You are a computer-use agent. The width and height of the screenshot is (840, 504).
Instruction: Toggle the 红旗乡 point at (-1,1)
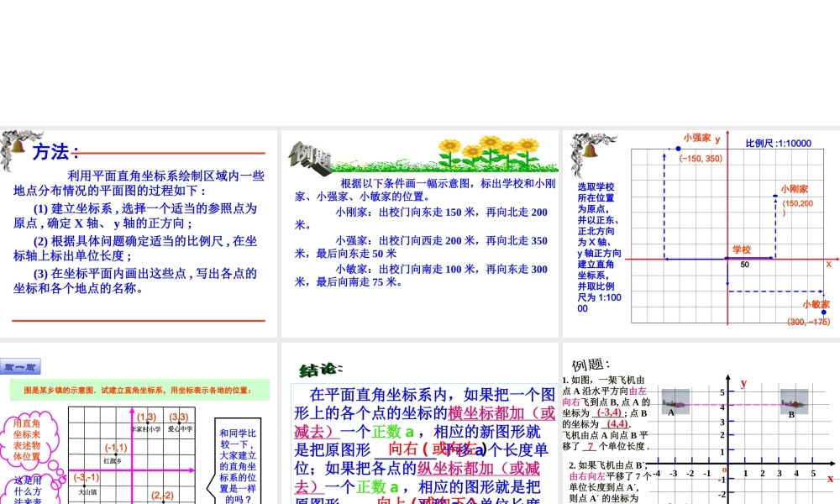tap(116, 454)
